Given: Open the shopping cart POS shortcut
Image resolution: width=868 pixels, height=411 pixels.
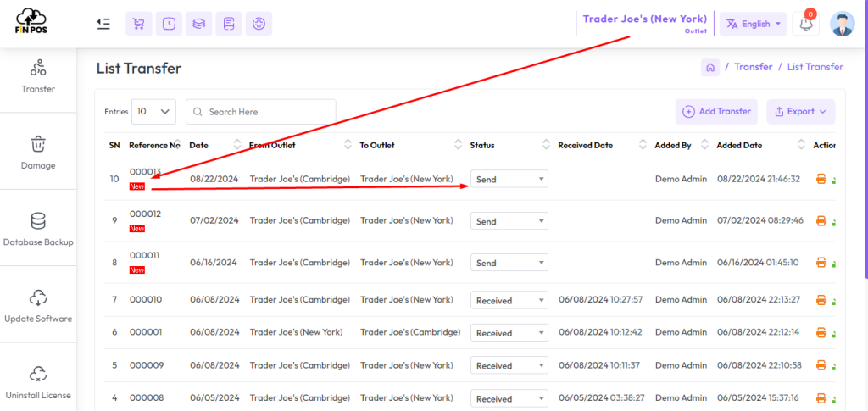Looking at the screenshot, I should [x=139, y=24].
